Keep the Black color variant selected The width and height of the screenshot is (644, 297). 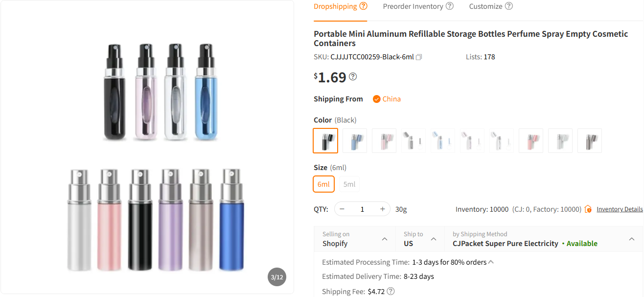[x=325, y=141]
